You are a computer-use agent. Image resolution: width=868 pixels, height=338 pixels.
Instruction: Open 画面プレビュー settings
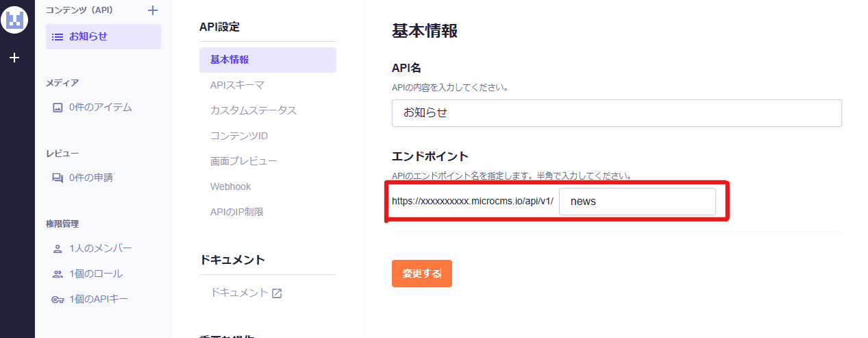click(243, 161)
